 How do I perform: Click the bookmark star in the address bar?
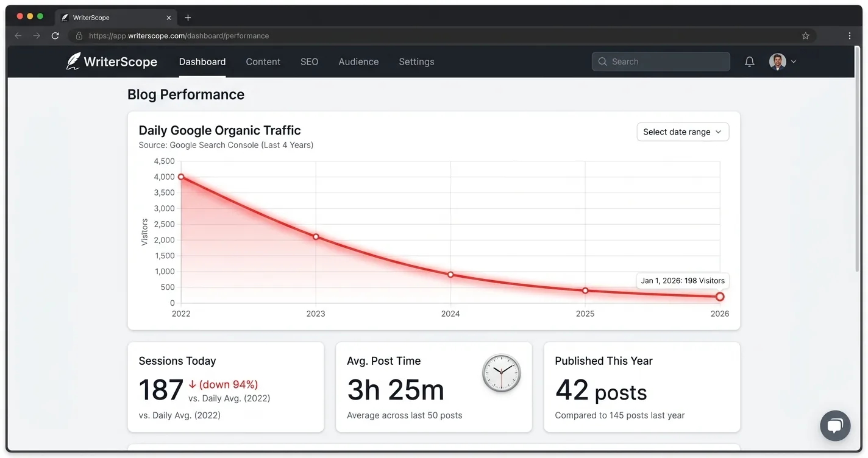pos(805,35)
